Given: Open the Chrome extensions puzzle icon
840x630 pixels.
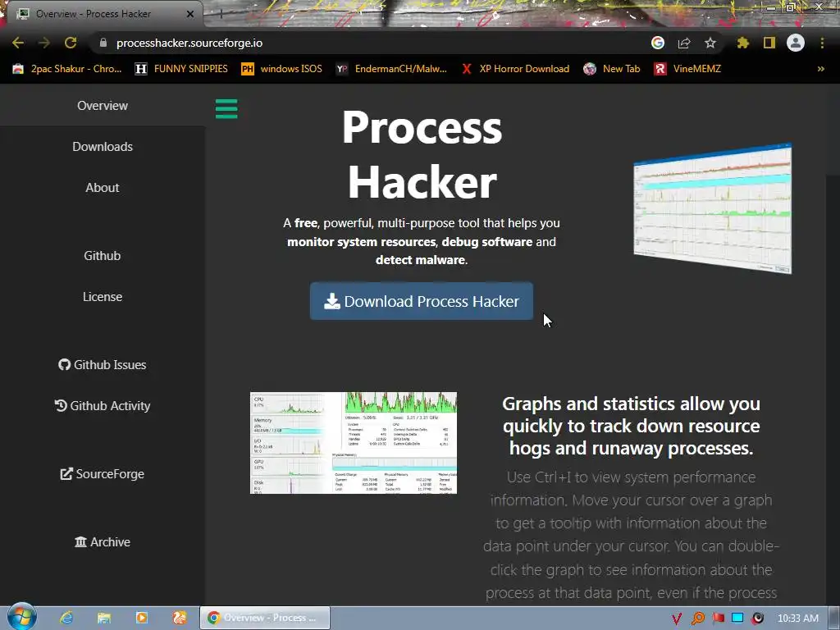Looking at the screenshot, I should click(x=743, y=43).
